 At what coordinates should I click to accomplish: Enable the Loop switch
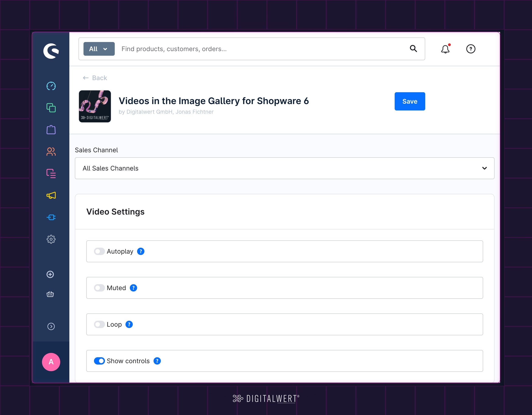point(99,324)
